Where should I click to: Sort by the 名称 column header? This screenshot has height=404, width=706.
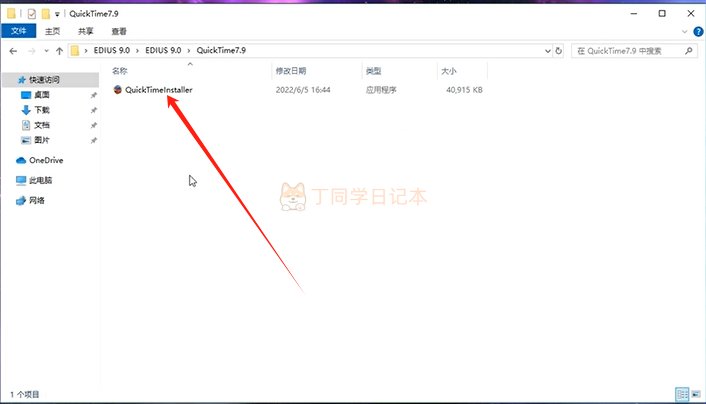click(120, 71)
